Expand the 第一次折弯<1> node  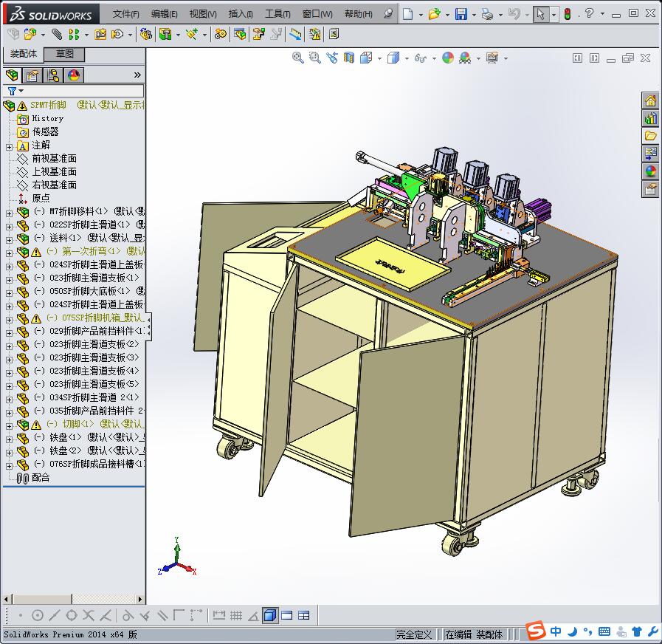(10, 253)
